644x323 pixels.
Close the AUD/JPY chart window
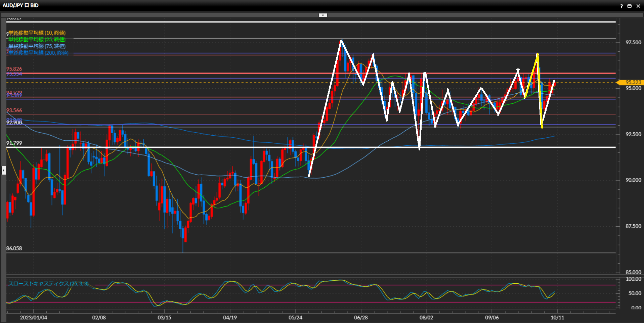click(x=638, y=6)
